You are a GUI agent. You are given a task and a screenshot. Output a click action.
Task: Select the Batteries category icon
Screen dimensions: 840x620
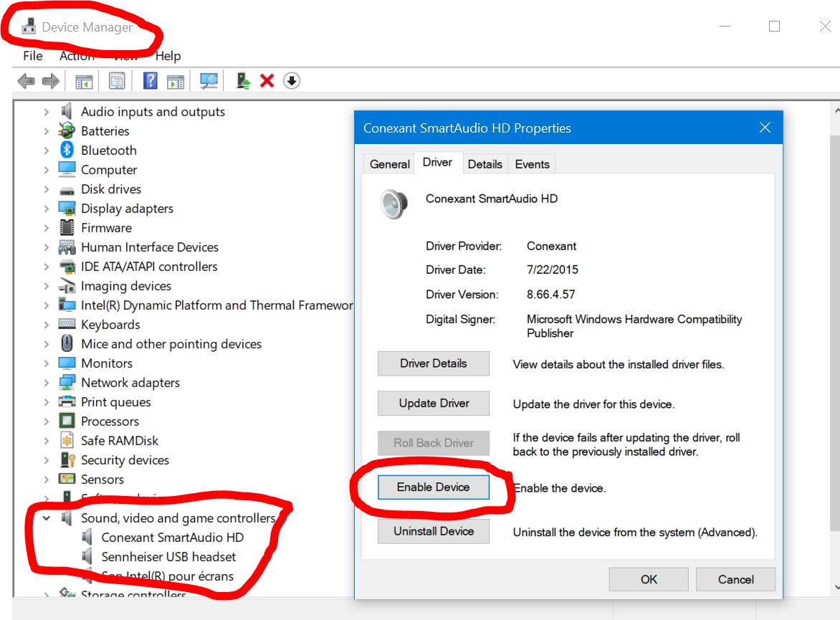click(67, 130)
